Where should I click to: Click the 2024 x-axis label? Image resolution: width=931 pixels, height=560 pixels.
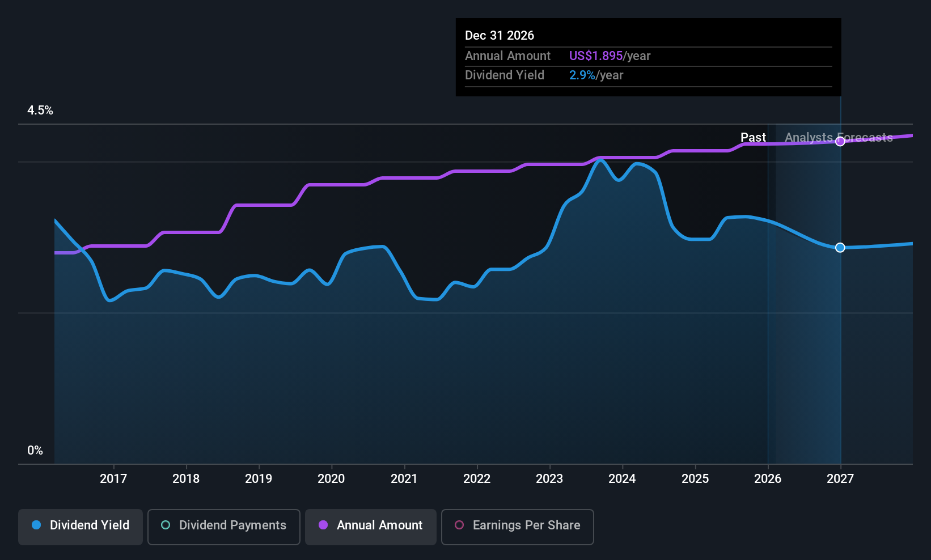point(622,479)
